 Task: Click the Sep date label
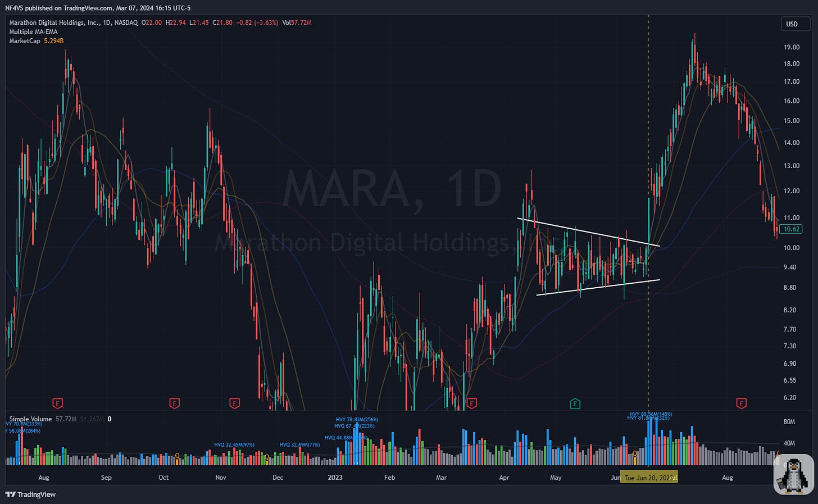coord(106,478)
